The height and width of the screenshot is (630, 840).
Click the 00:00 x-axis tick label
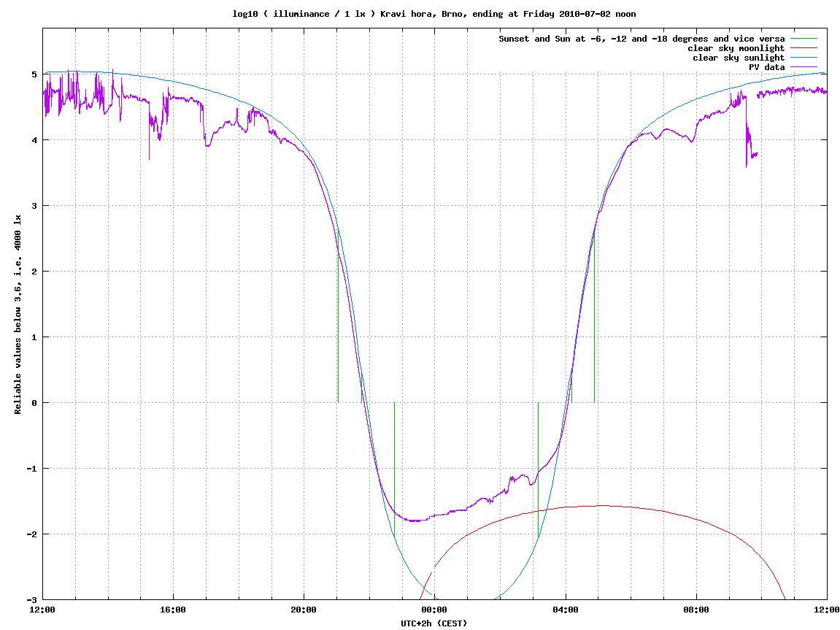tap(434, 610)
